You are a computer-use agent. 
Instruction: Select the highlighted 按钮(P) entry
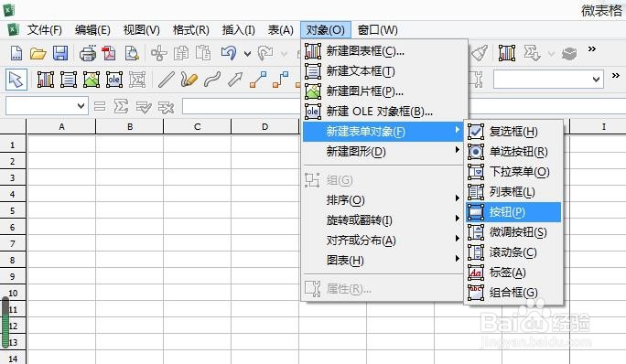[x=513, y=212]
